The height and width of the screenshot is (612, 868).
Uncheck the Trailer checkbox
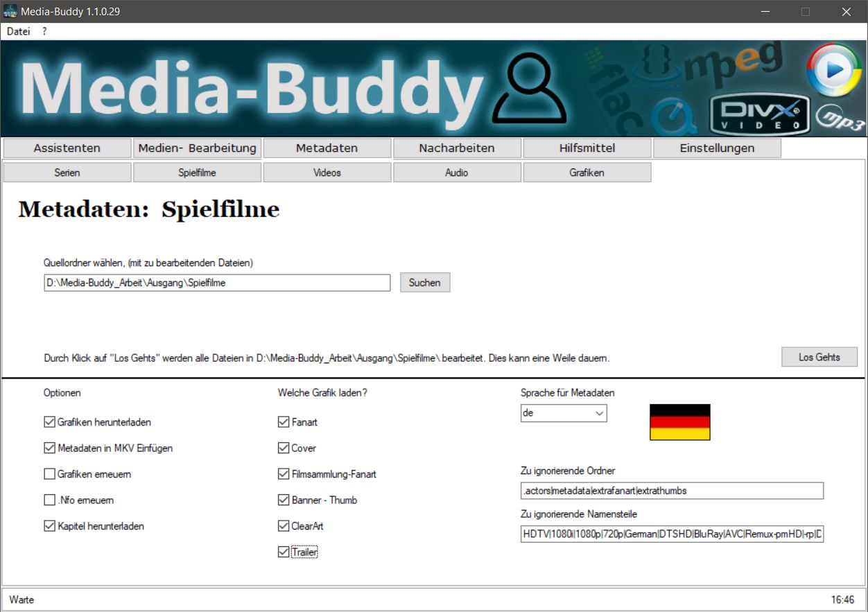coord(284,552)
